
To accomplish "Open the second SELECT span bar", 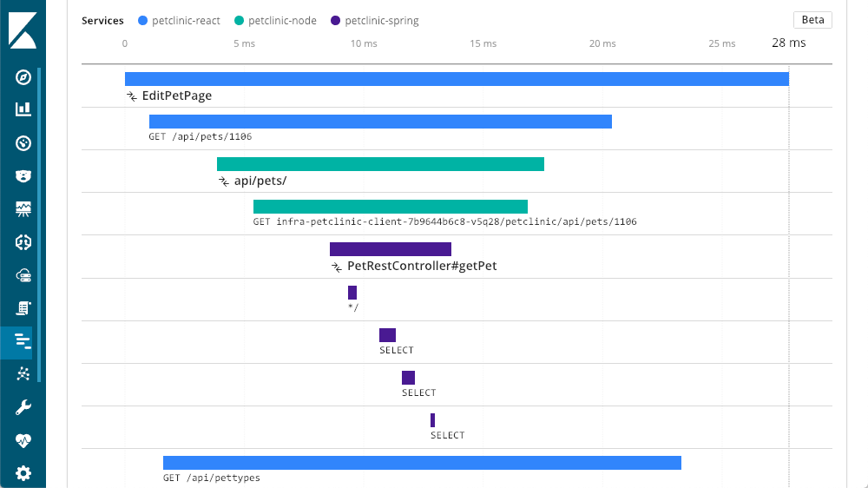I will (408, 378).
